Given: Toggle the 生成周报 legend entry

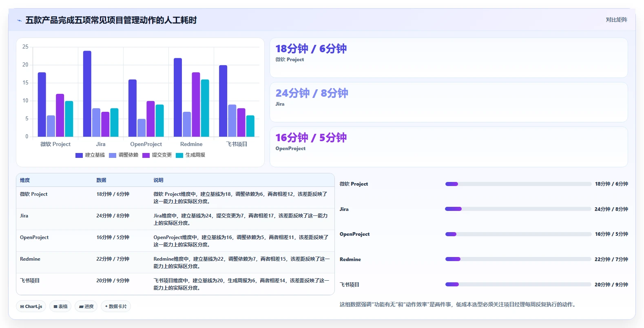Looking at the screenshot, I should [190, 155].
